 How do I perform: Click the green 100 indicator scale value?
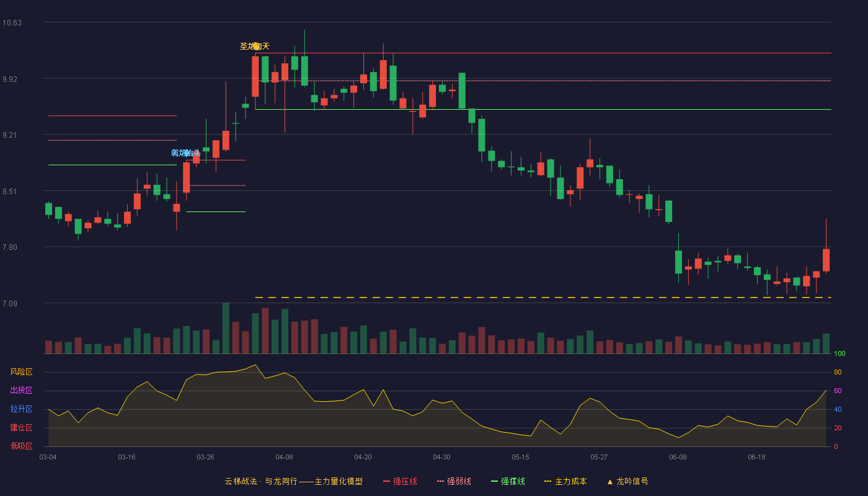pyautogui.click(x=840, y=354)
